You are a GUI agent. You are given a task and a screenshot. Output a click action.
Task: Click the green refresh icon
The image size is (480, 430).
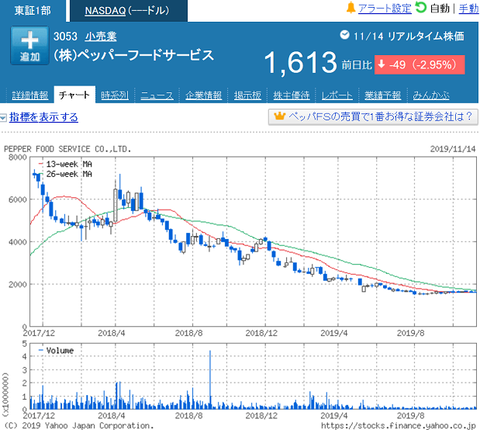pyautogui.click(x=421, y=8)
